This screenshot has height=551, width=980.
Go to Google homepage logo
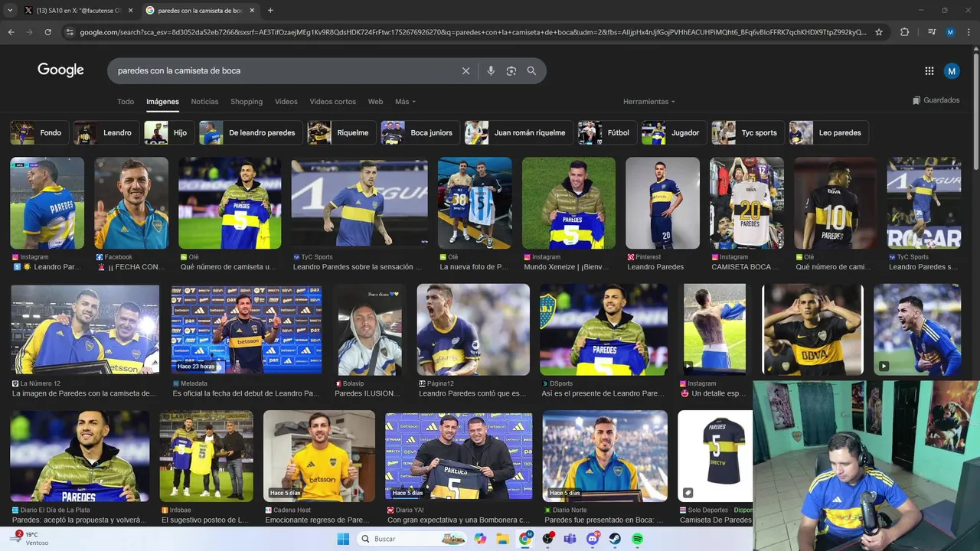pos(60,70)
